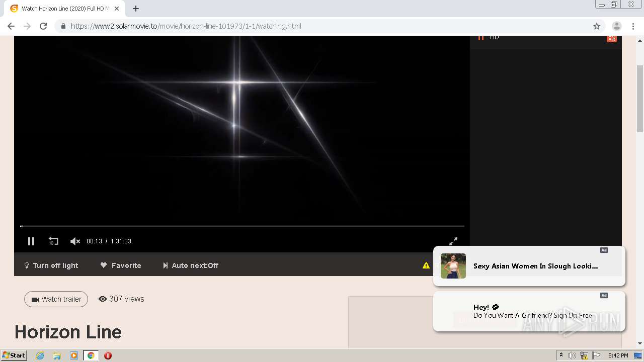Click the scrollbar down arrow
The height and width of the screenshot is (362, 644).
[640, 343]
